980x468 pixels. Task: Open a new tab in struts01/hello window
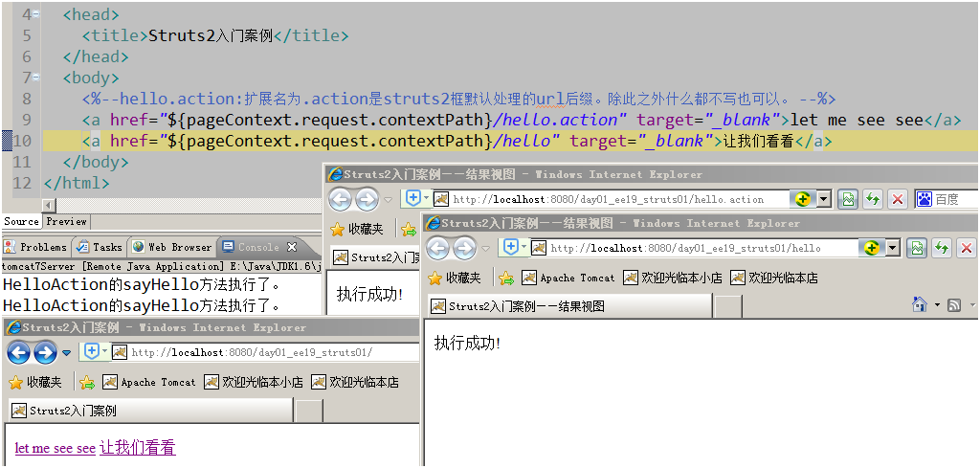[x=727, y=306]
